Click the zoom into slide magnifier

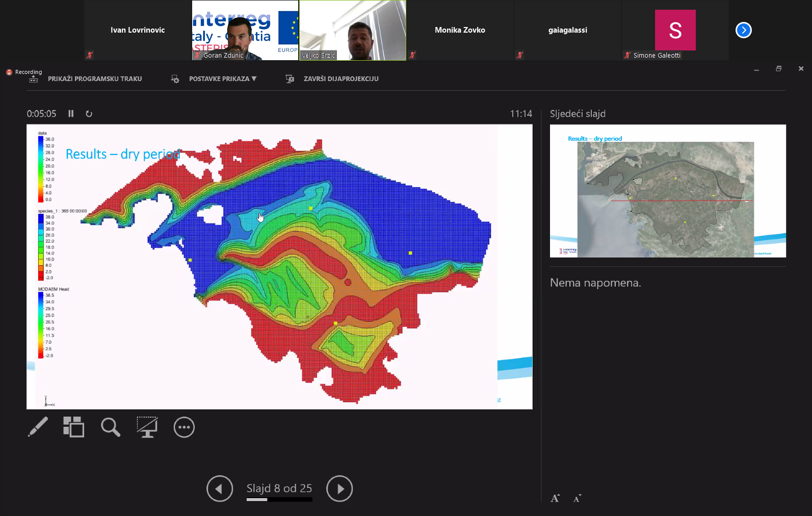(110, 427)
